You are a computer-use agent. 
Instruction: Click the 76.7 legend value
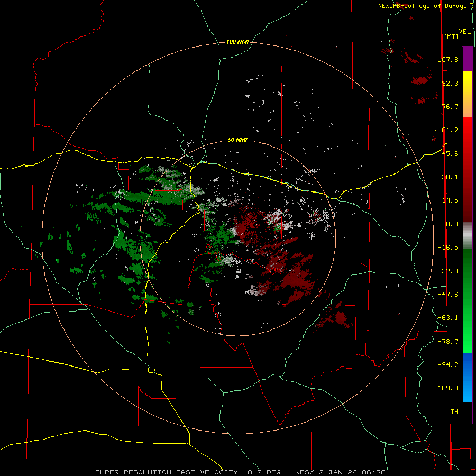pyautogui.click(x=450, y=106)
